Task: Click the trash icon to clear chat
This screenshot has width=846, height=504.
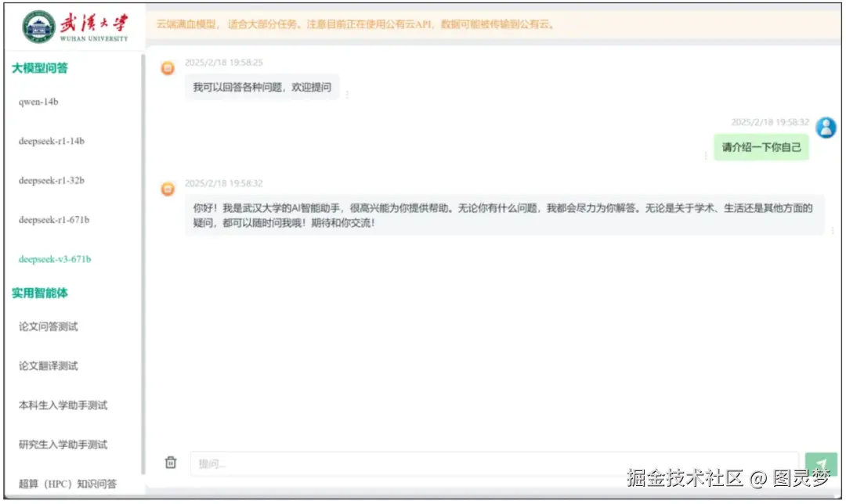Action: click(x=171, y=463)
